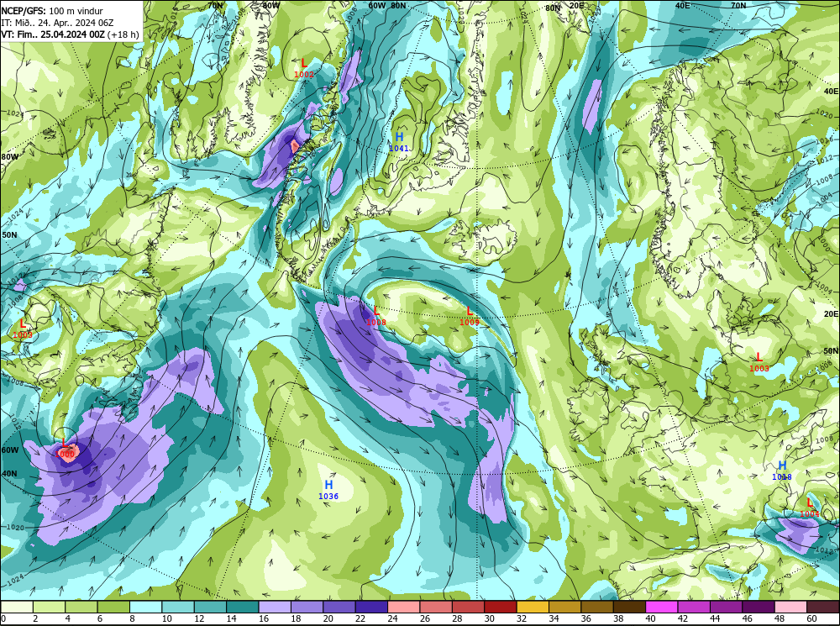
Task: Click the light lavender 16–18 legend swatch
Action: tap(275, 607)
